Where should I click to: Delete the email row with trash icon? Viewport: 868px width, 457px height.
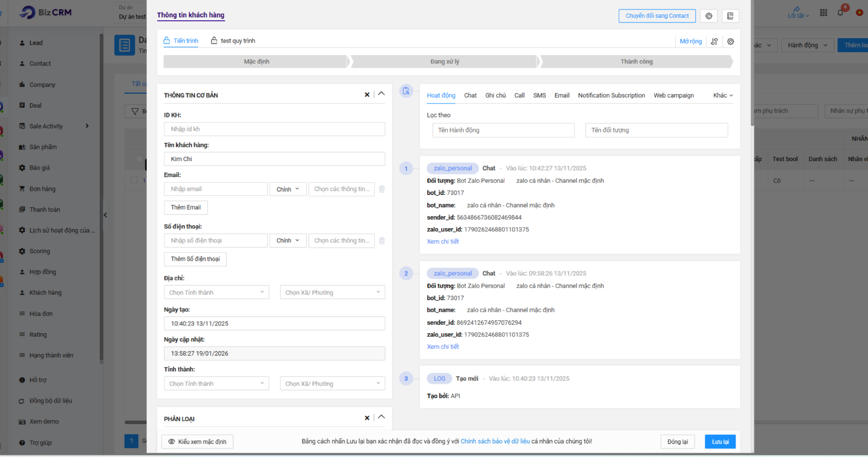pos(382,189)
